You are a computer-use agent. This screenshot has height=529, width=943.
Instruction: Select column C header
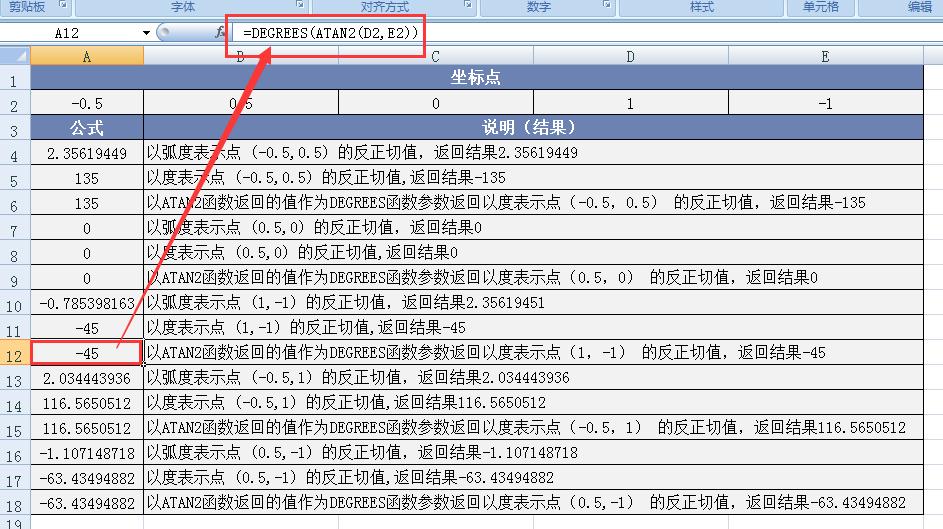(x=435, y=57)
